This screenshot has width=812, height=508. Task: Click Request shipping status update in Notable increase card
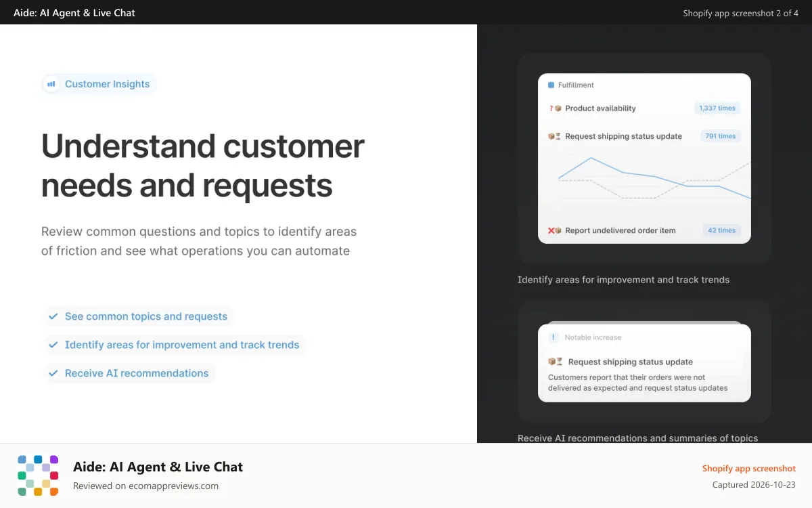pyautogui.click(x=631, y=362)
